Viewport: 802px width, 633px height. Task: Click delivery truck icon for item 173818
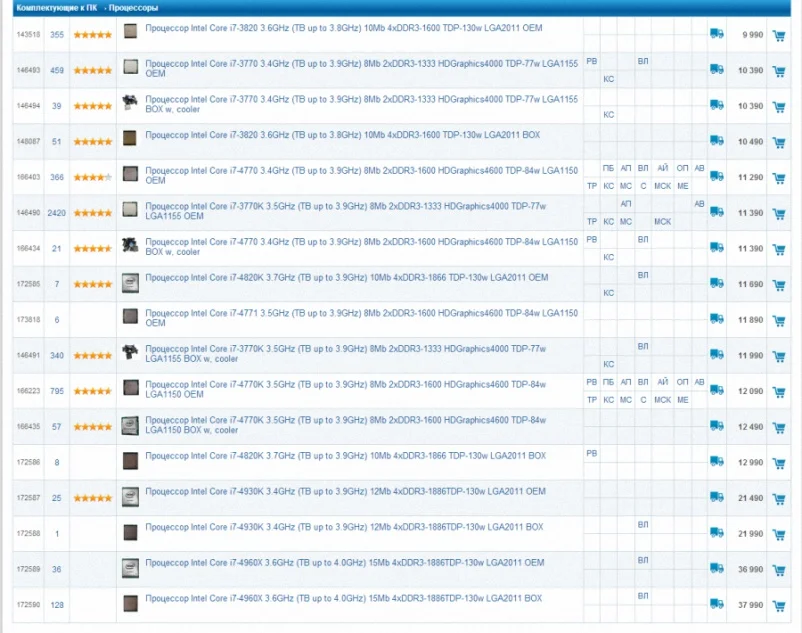[717, 319]
